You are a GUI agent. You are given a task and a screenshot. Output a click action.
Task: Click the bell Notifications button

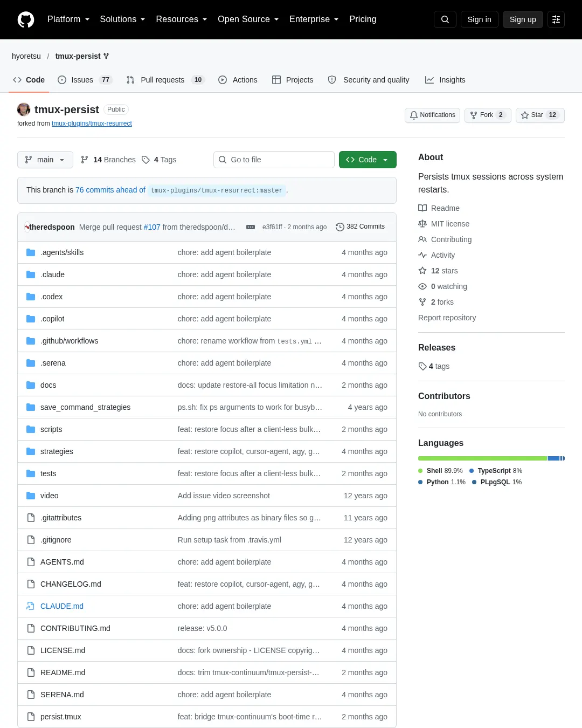pyautogui.click(x=432, y=115)
